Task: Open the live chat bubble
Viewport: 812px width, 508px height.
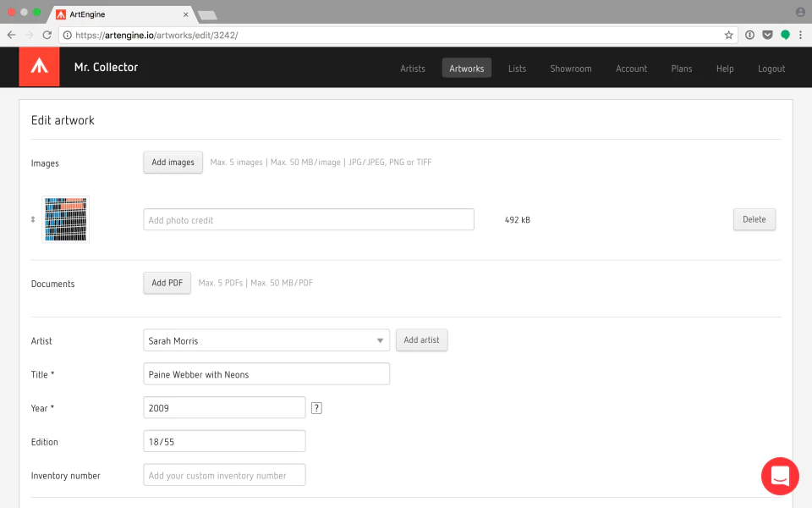Action: click(779, 476)
